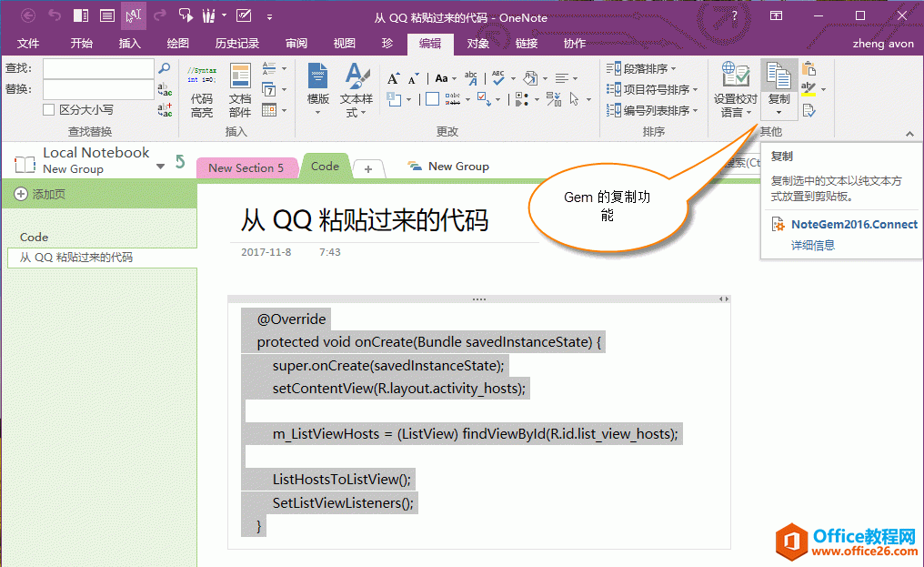Switch to the 对象 ribbon tab
The width and height of the screenshot is (924, 567).
pyautogui.click(x=478, y=43)
